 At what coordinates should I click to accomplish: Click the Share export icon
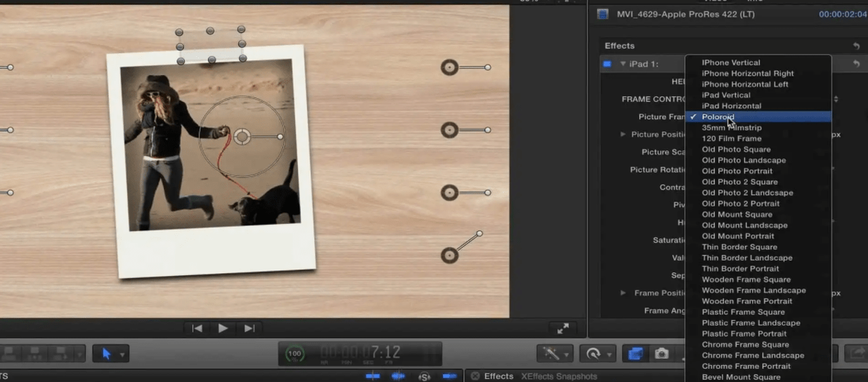857,353
